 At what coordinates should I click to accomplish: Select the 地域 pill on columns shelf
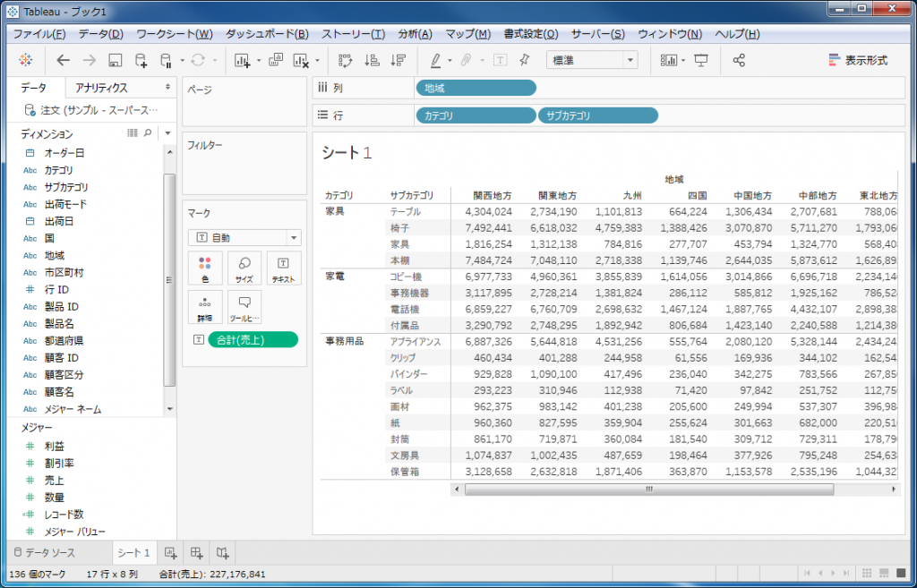click(476, 88)
